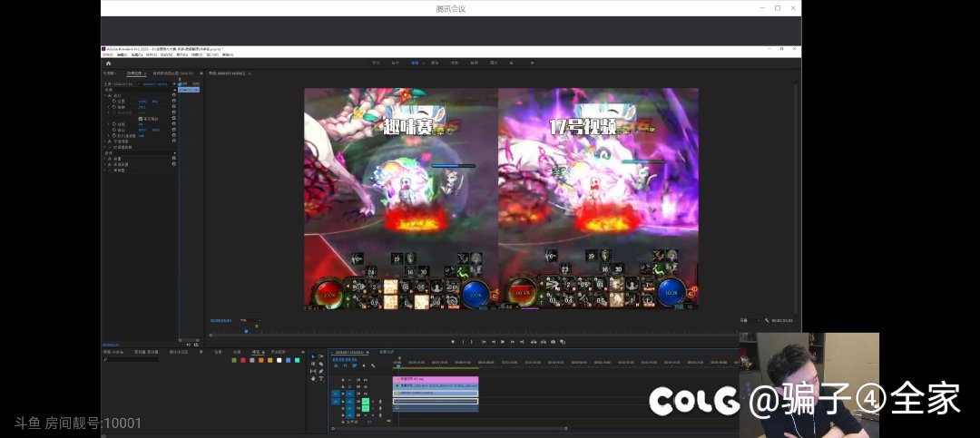Open timeline wrench settings icon
Image resolution: width=980 pixels, height=438 pixels.
pyautogui.click(x=373, y=365)
